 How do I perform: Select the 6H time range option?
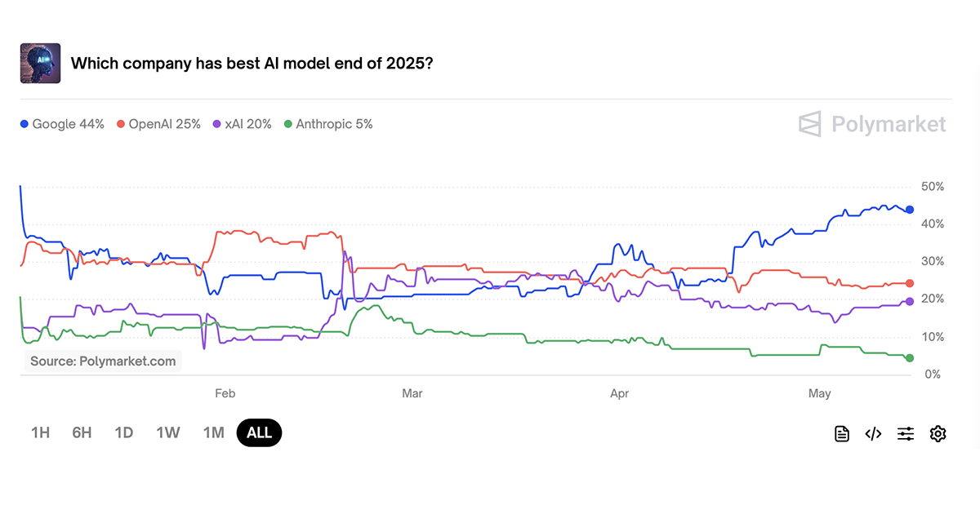tap(82, 432)
